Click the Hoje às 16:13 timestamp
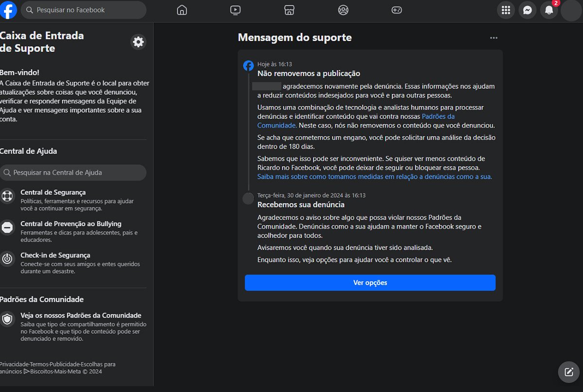 click(x=274, y=64)
